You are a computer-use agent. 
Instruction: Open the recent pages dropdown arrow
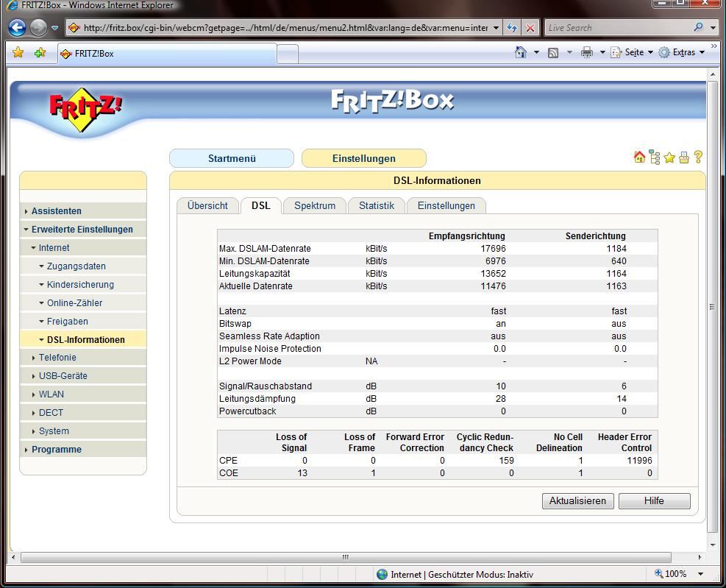pos(54,28)
